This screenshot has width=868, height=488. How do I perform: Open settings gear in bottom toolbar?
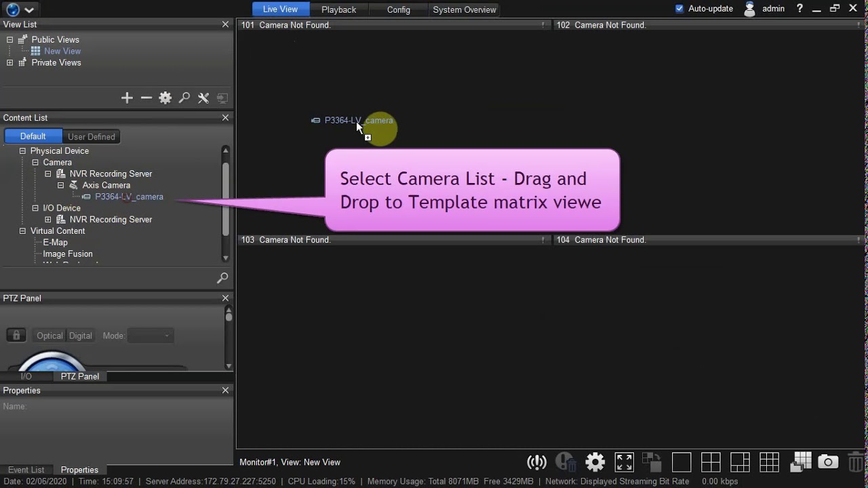point(595,462)
